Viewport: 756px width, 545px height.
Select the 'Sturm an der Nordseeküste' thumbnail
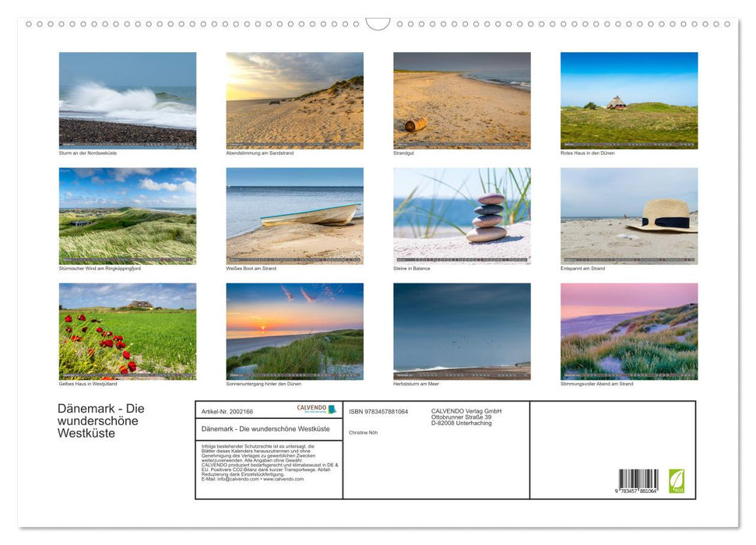128,100
